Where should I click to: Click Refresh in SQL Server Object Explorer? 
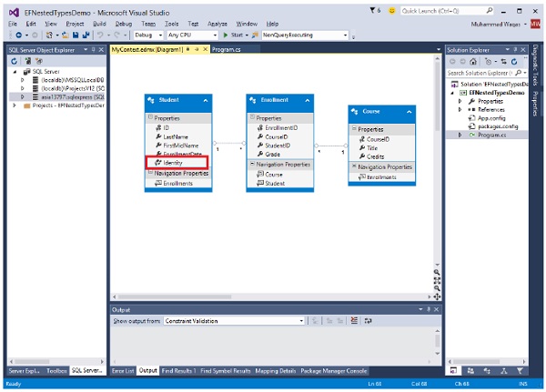click(13, 59)
